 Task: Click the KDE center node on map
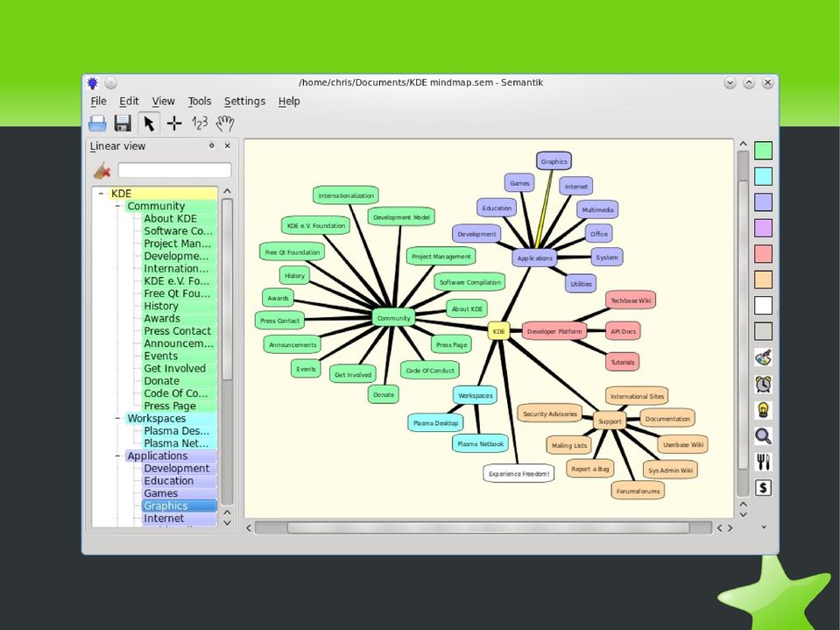pos(498,331)
